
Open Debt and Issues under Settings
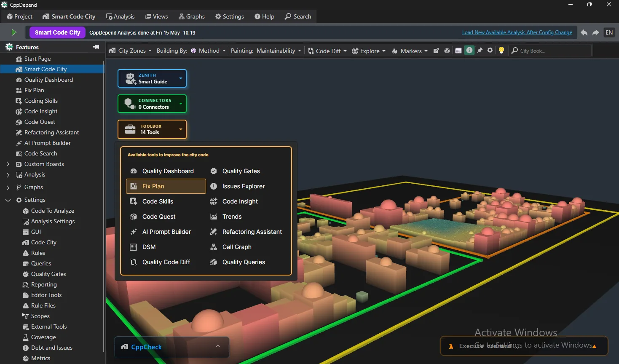pyautogui.click(x=52, y=348)
